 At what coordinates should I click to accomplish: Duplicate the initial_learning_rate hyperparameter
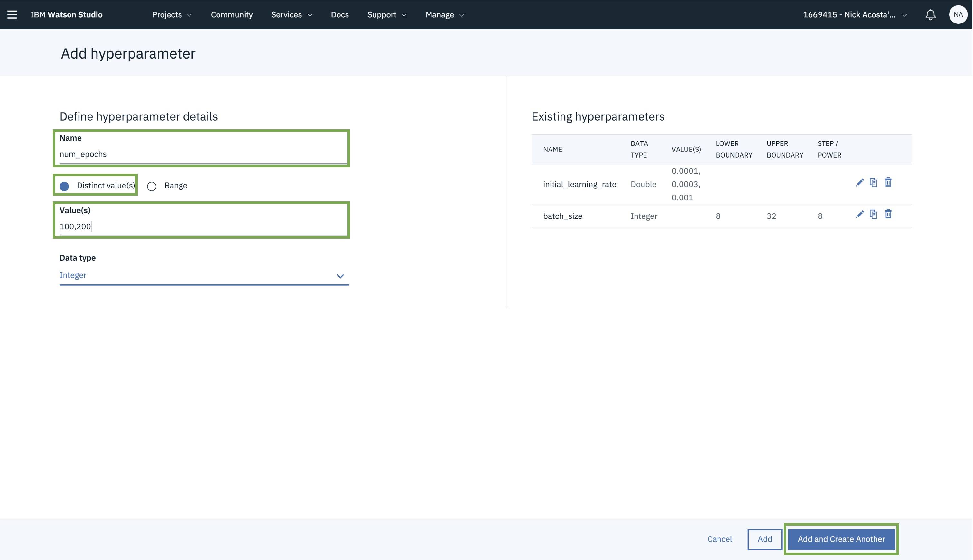873,182
